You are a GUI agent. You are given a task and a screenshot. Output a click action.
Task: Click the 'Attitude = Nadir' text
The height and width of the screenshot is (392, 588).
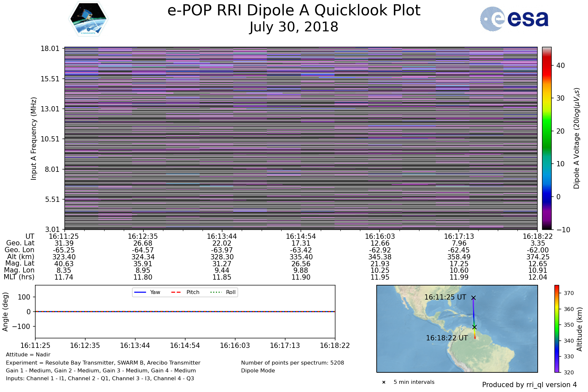(x=28, y=355)
